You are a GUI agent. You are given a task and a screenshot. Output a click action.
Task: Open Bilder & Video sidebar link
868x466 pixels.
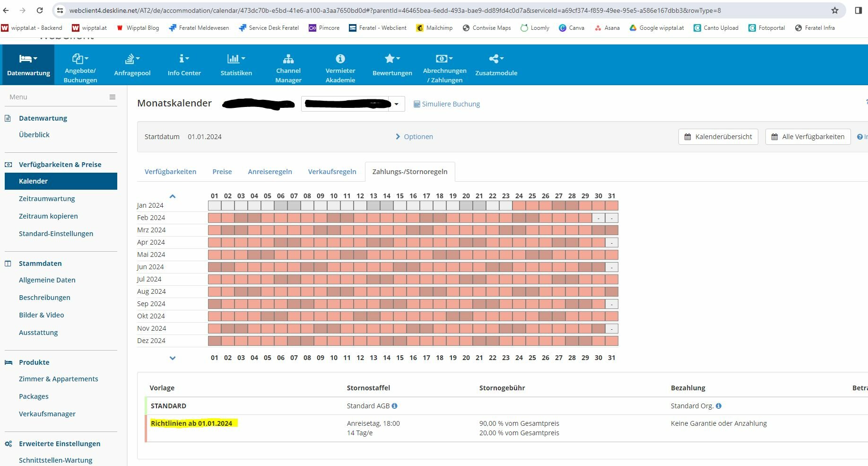(42, 315)
